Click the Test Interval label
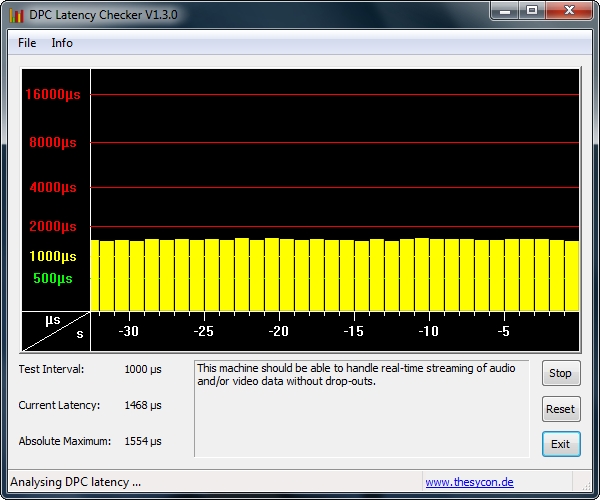The image size is (600, 500). pyautogui.click(x=51, y=369)
